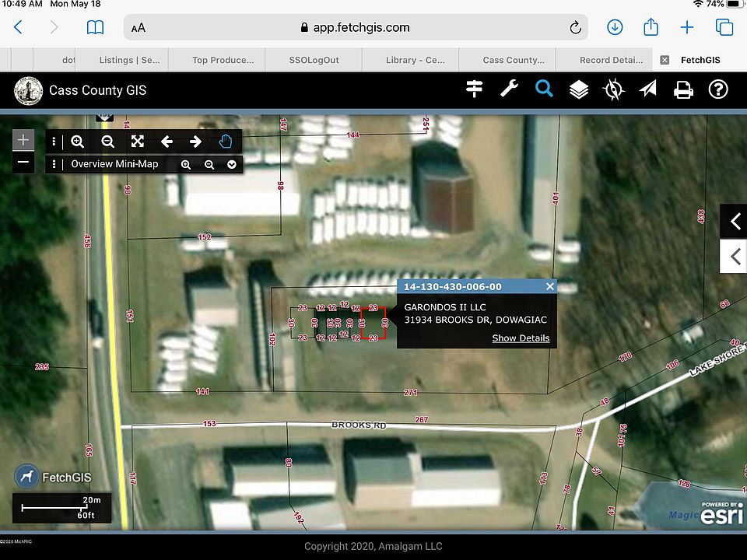
Task: Show all tabs overview icon
Action: (724, 27)
